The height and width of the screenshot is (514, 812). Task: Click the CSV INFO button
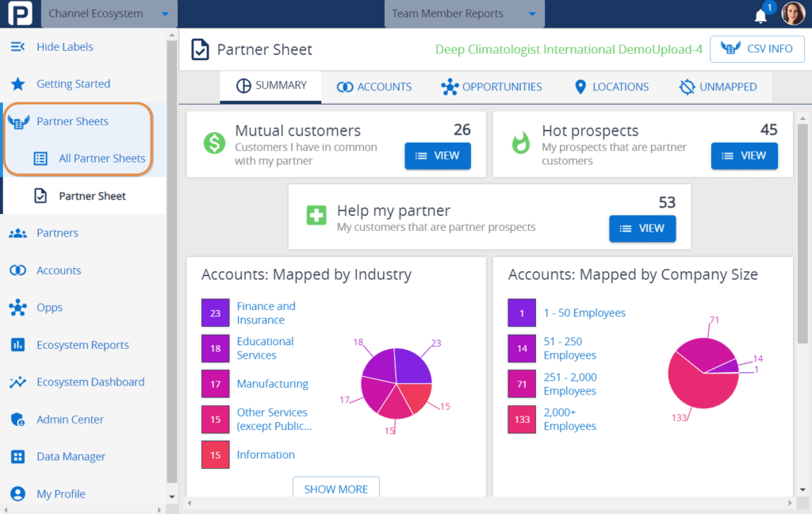(756, 48)
